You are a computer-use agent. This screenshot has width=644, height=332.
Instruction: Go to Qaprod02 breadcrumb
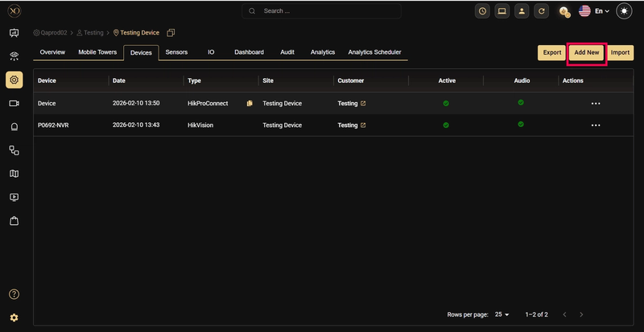click(x=50, y=33)
